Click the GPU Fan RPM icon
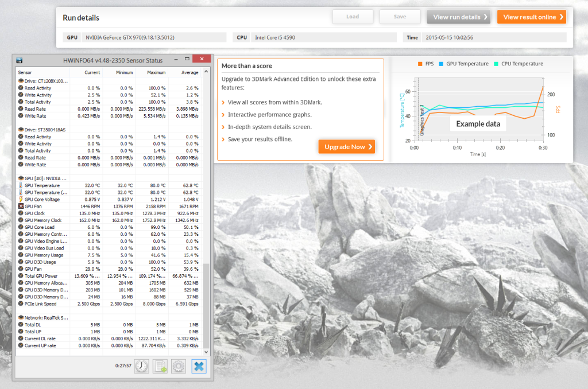The width and height of the screenshot is (588, 389). [21, 206]
